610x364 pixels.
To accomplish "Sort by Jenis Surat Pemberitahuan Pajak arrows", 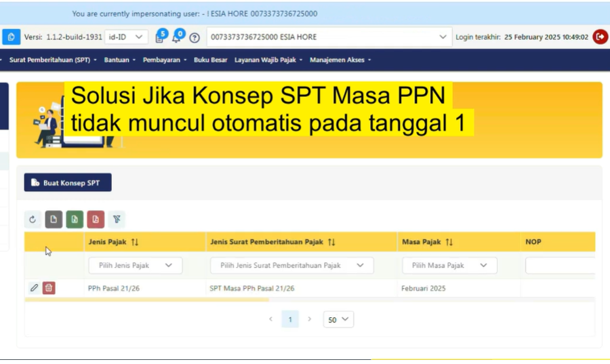I will 331,242.
